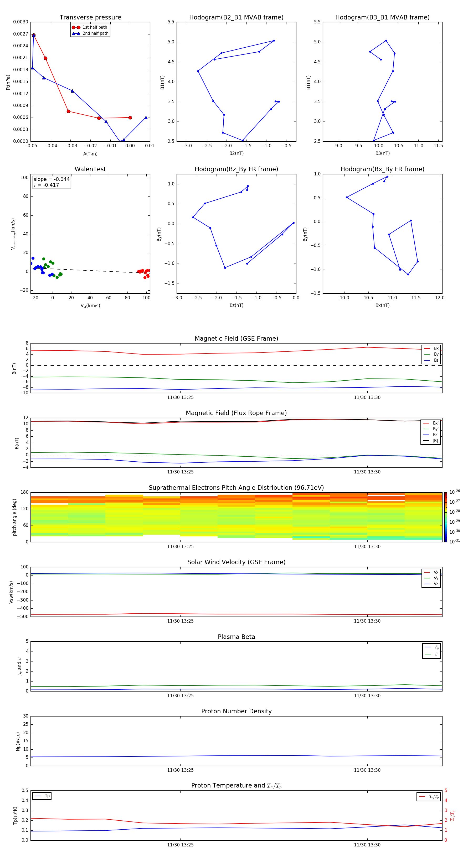Select the Bz legend entry in GSE plot
The width and height of the screenshot is (473, 868).
(431, 360)
